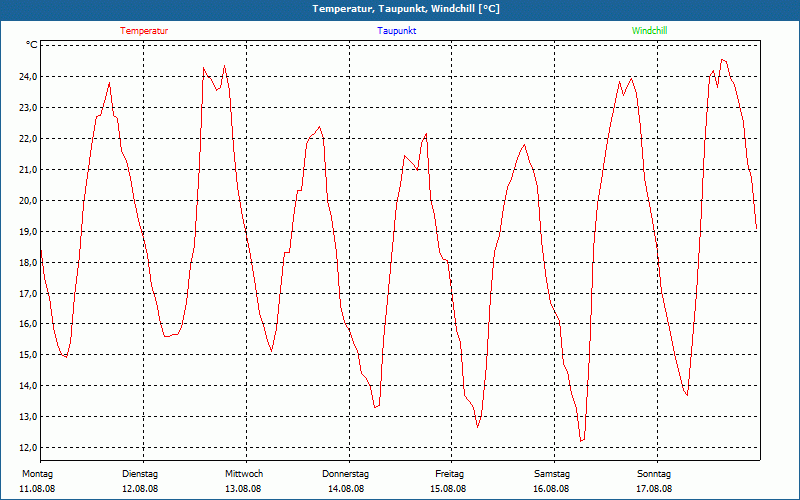This screenshot has height=500, width=800.
Task: Click the 12,0 y-axis value
Action: tap(29, 447)
